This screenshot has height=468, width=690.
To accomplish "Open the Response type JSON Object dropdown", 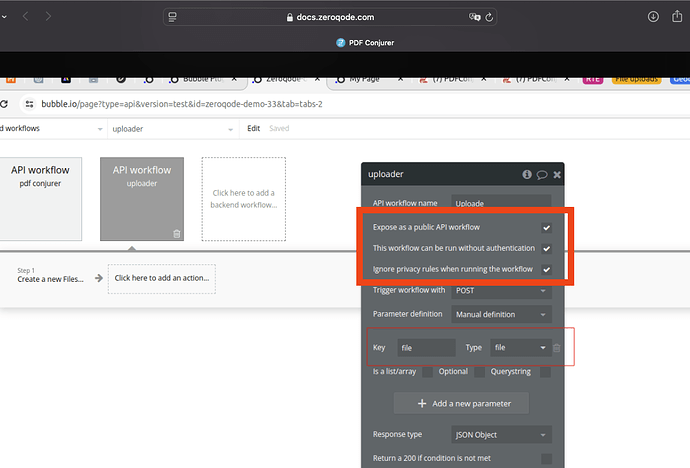I will coord(501,435).
